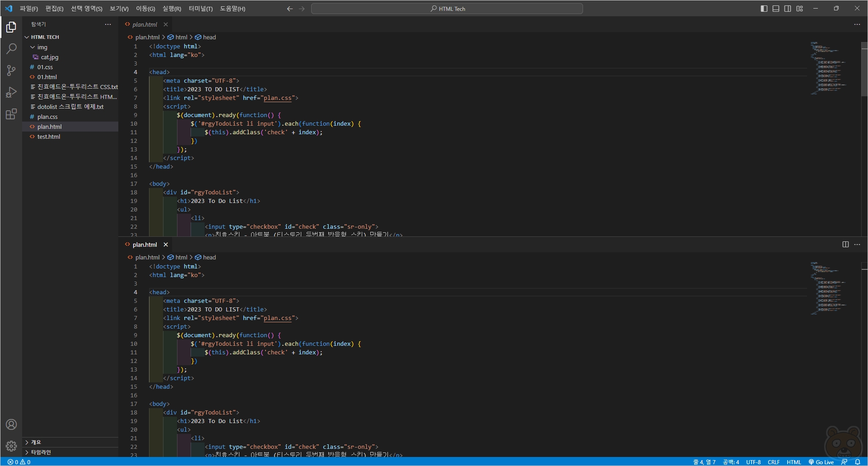Start Go Live server
The image size is (868, 466).
click(821, 462)
